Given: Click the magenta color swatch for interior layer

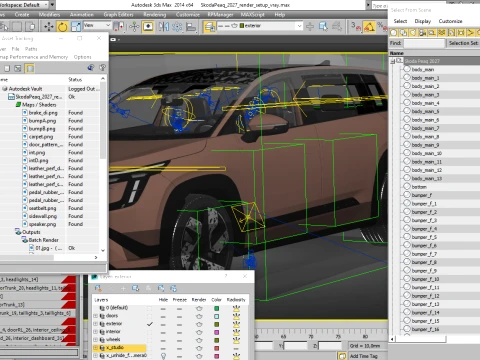Looking at the screenshot, I should click(x=216, y=332).
